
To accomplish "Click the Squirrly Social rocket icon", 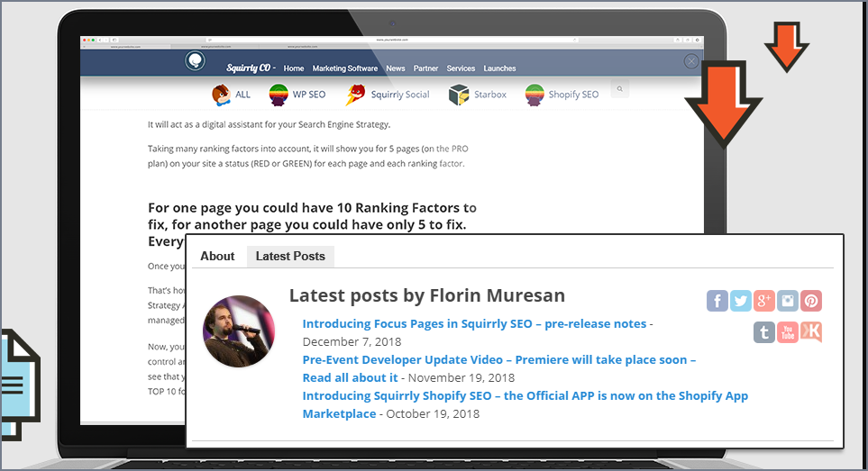I will tap(355, 95).
